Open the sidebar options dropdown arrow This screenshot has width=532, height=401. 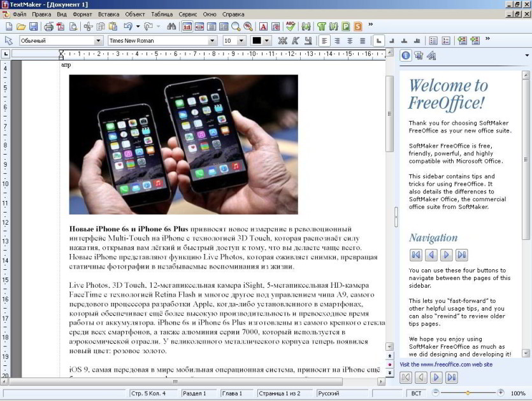[x=527, y=55]
